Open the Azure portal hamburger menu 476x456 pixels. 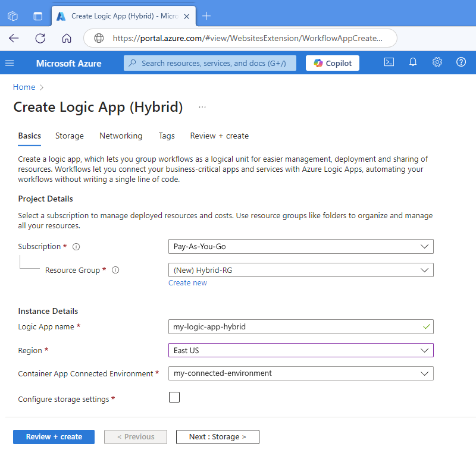coord(10,62)
